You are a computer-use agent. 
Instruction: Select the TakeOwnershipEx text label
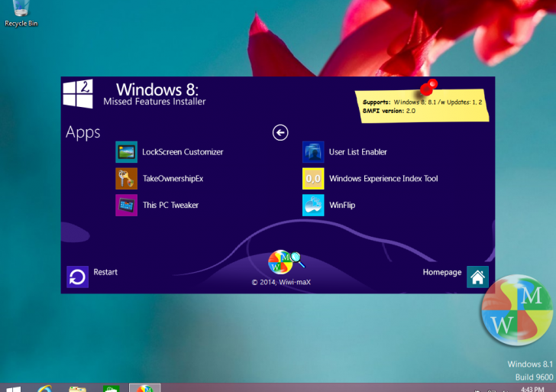pyautogui.click(x=173, y=179)
